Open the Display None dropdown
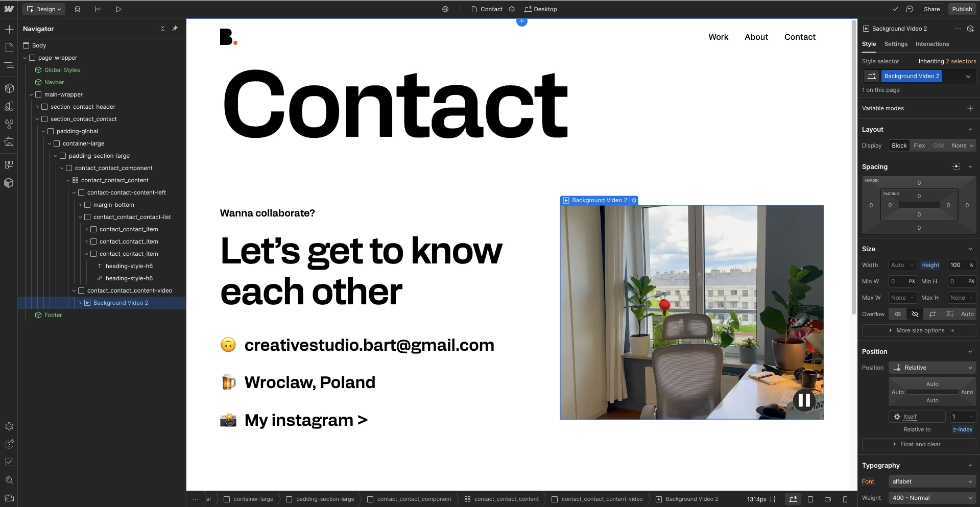Viewport: 980px width, 507px height. pos(962,146)
